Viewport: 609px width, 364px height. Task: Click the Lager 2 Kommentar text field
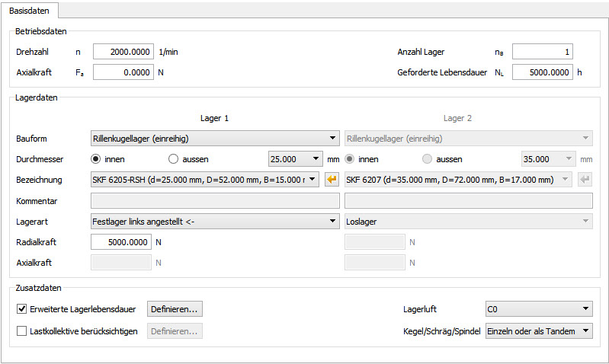coord(468,201)
